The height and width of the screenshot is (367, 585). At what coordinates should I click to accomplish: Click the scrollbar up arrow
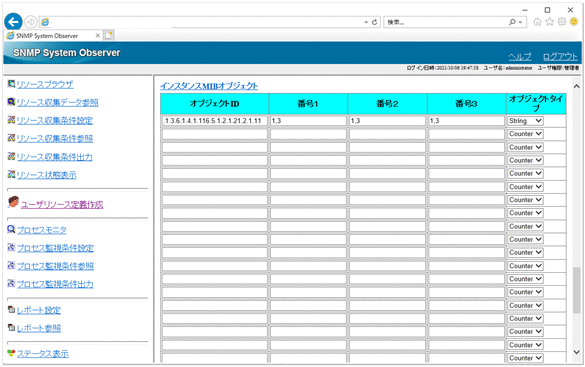click(x=576, y=87)
